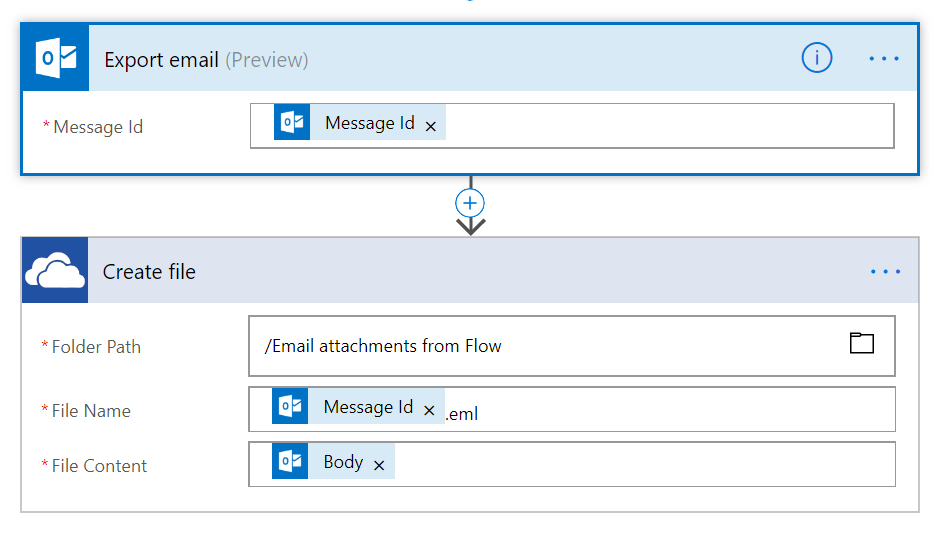Click the Outlook icon on the Body token
The width and height of the screenshot is (940, 535).
coord(290,463)
